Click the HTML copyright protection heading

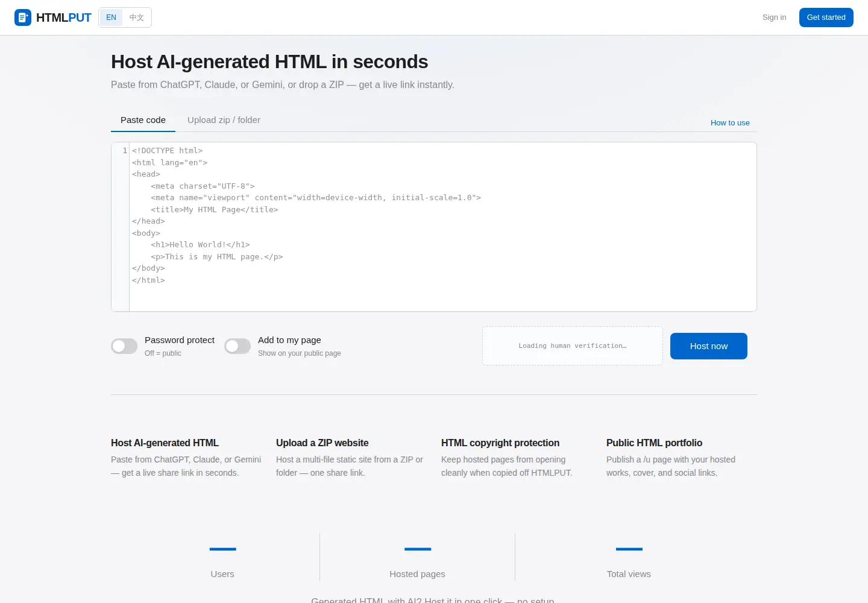(500, 443)
